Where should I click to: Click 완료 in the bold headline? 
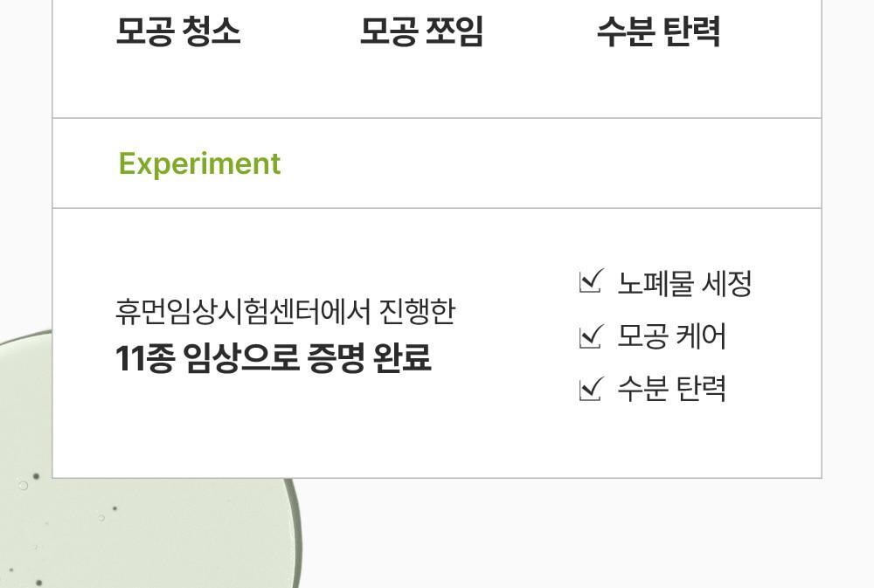coord(402,358)
